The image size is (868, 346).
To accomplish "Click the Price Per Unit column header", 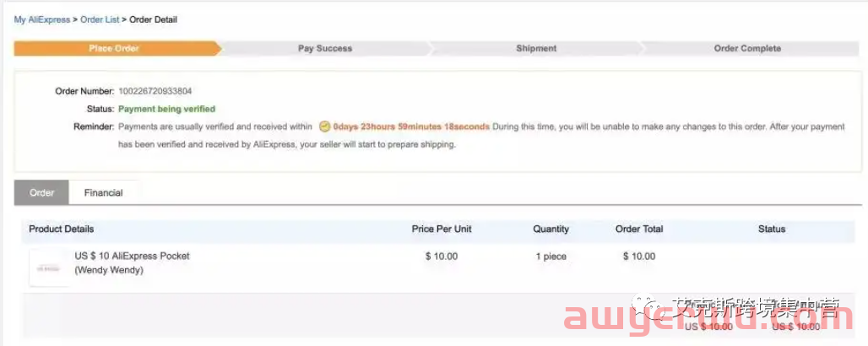I will 442,229.
